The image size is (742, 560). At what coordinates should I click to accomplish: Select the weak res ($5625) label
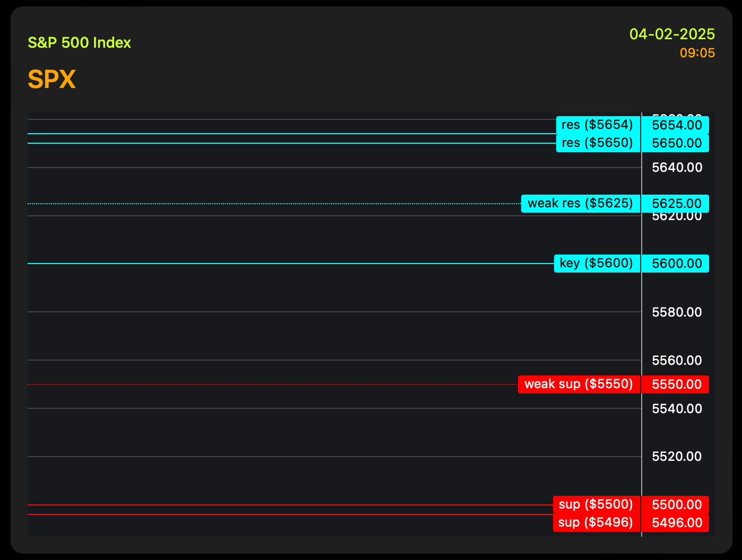tap(581, 204)
